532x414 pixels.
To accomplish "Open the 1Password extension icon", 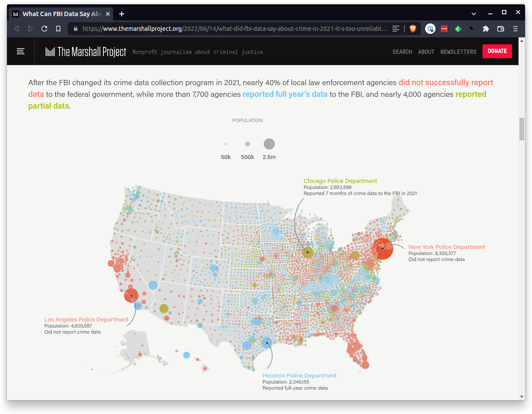I will point(430,29).
